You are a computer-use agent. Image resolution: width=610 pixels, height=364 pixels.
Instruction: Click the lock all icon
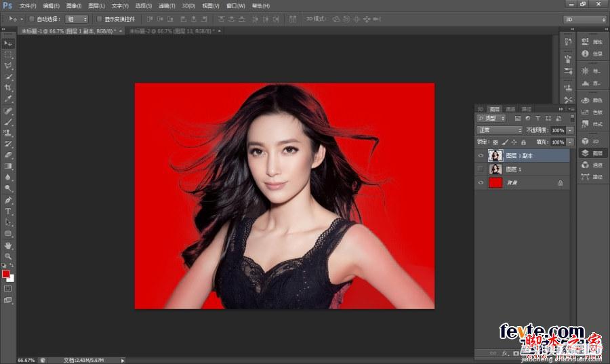click(x=523, y=142)
